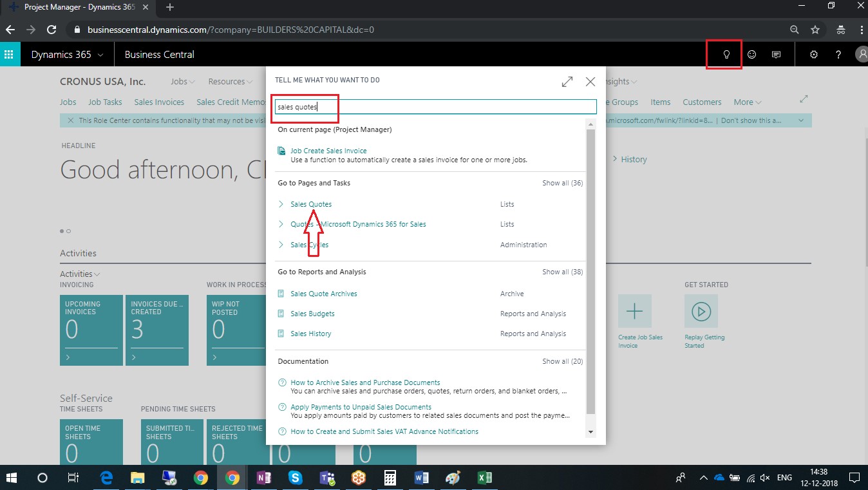Viewport: 868px width, 490px height.
Task: Open a new Chrome tab
Action: coord(170,7)
